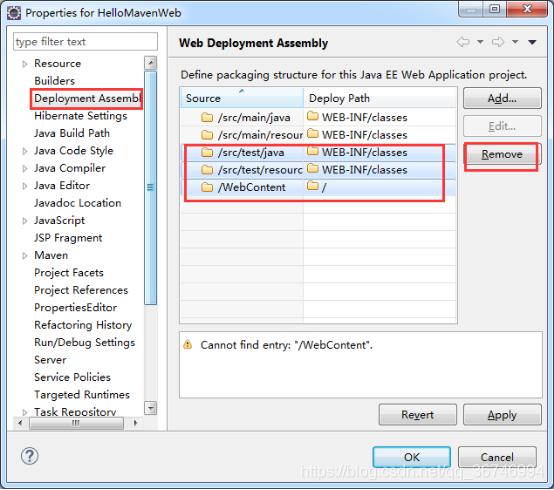Click WEB-INF/classes in /src/test/resourc row
554x490 pixels.
[x=364, y=170]
